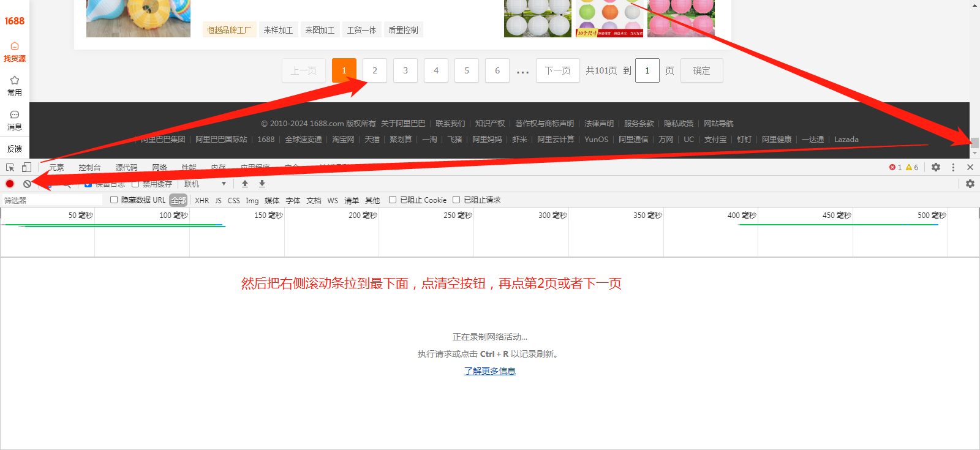Click the red error count badge
980x450 pixels.
coord(895,167)
